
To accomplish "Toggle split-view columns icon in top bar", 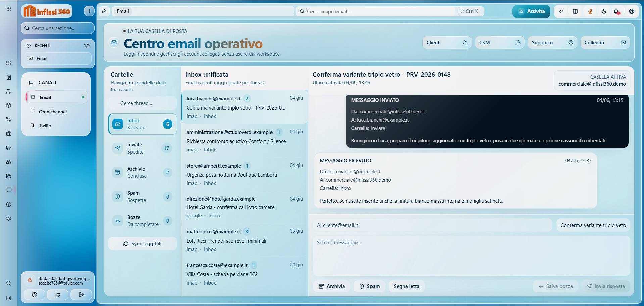I will click(575, 11).
